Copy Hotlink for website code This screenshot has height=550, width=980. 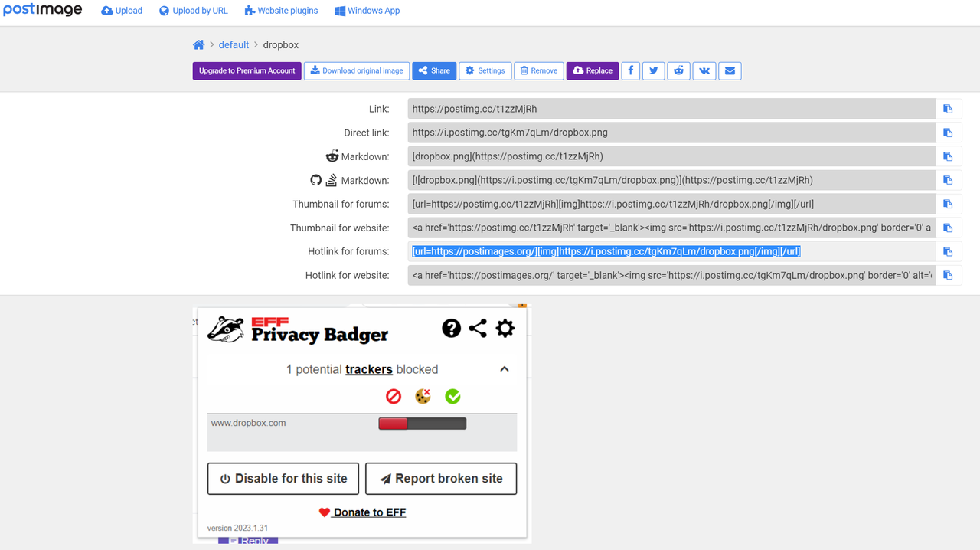click(948, 275)
